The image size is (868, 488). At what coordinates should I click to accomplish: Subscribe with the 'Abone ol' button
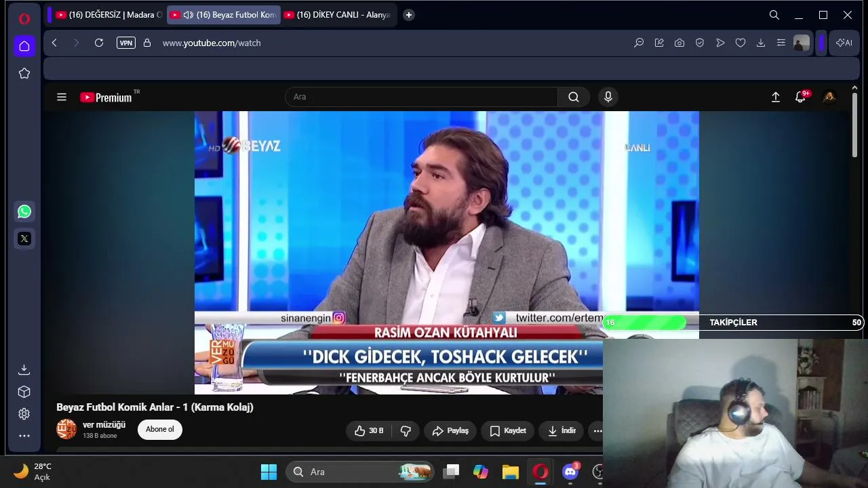coord(160,429)
